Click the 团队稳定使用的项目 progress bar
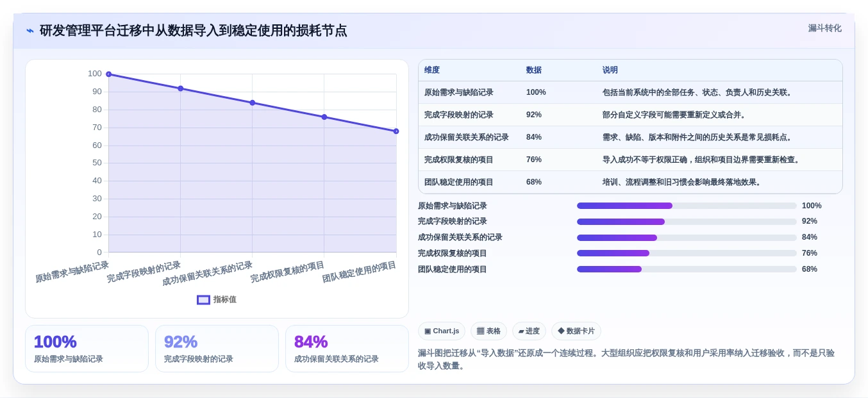This screenshot has width=868, height=398. coord(687,269)
